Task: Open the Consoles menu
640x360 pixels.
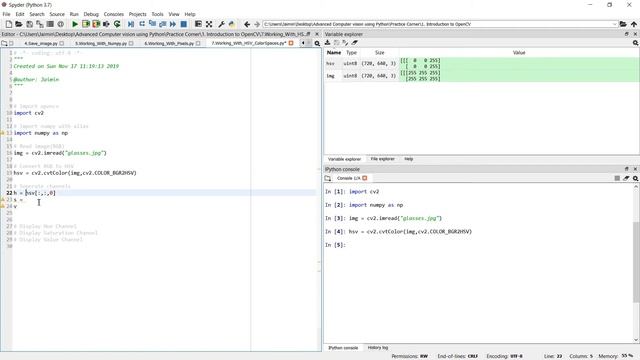Action: click(113, 14)
